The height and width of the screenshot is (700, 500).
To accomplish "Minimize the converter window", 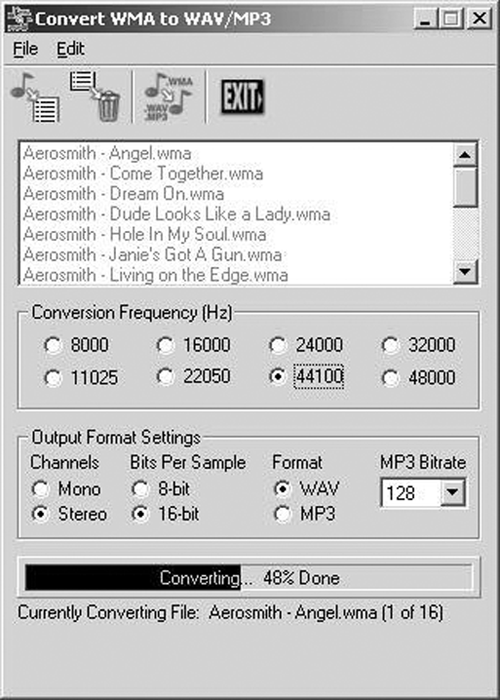I will 425,19.
